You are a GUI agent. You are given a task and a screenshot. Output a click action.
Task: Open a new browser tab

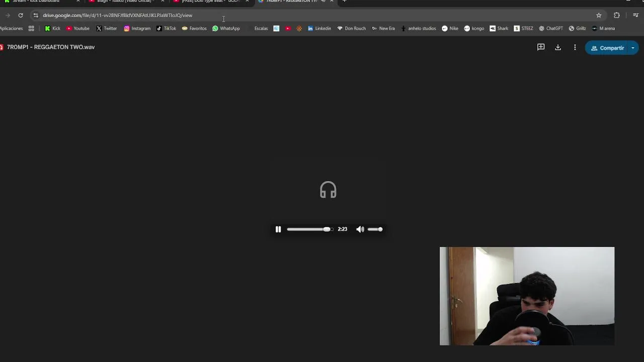coord(344,2)
